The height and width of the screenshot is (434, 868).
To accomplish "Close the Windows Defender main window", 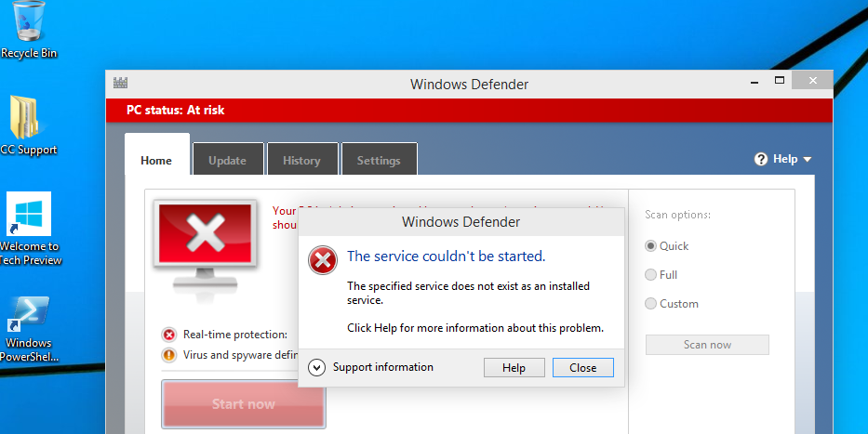I will click(x=812, y=81).
